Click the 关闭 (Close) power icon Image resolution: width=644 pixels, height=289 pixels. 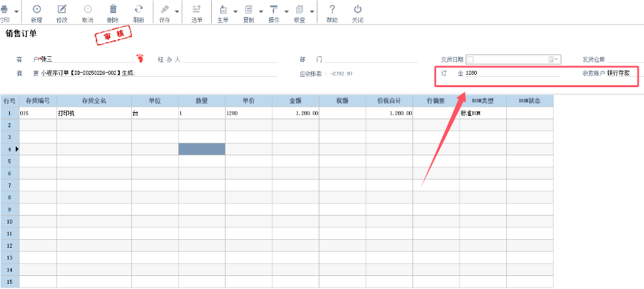pos(357,9)
